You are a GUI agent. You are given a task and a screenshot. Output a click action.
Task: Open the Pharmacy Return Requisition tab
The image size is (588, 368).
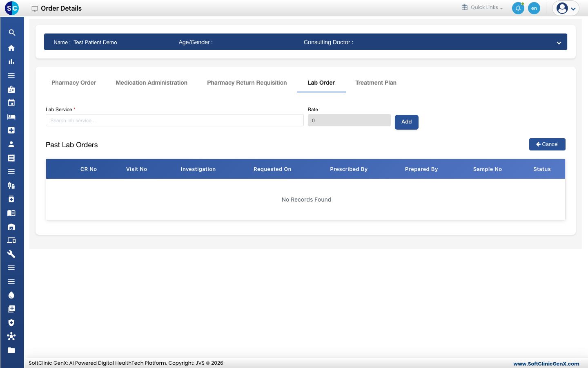[247, 83]
